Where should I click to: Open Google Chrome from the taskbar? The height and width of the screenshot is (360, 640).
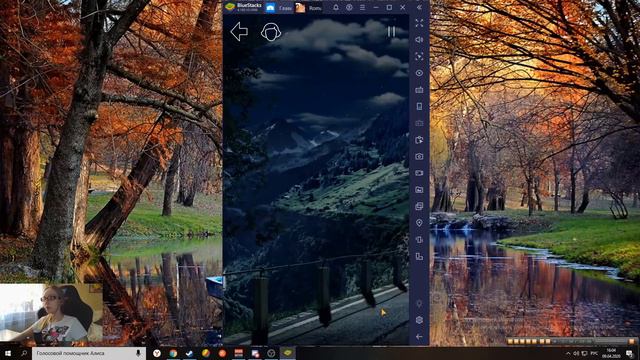(x=173, y=353)
